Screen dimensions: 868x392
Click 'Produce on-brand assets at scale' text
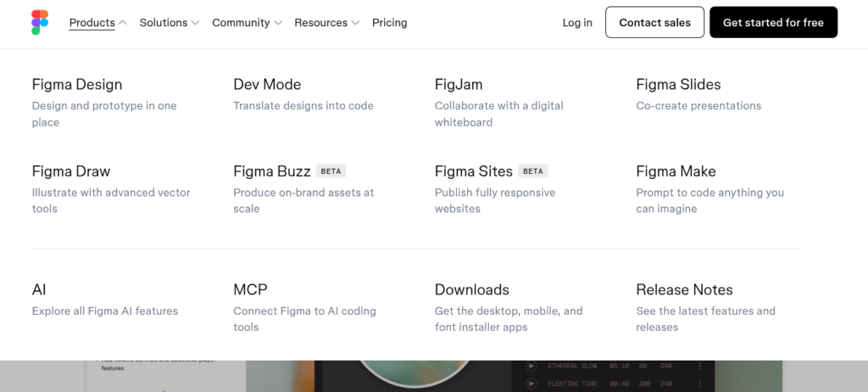tap(303, 201)
